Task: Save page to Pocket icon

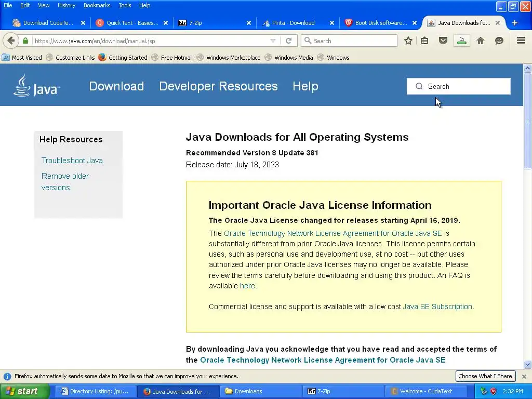Action: click(x=443, y=41)
